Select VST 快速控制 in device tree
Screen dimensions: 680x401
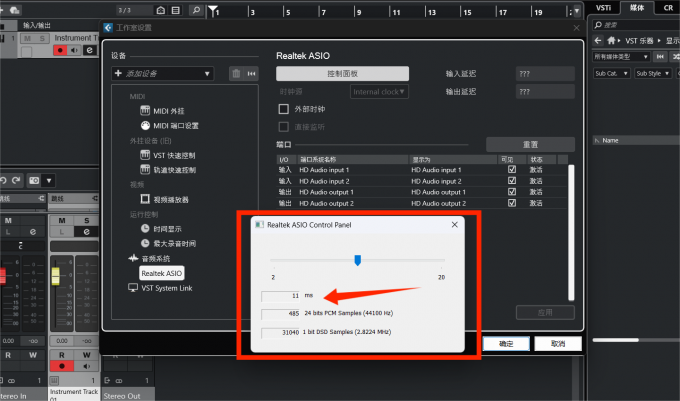pyautogui.click(x=168, y=155)
